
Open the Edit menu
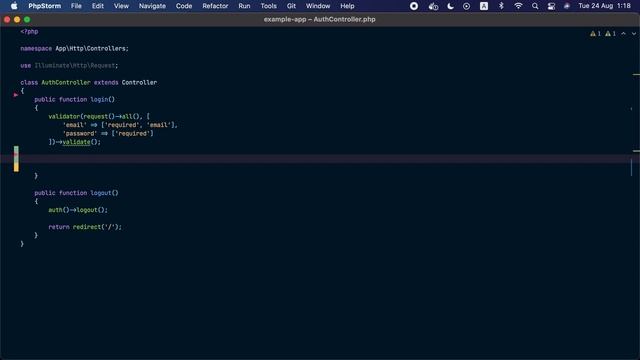click(x=98, y=6)
